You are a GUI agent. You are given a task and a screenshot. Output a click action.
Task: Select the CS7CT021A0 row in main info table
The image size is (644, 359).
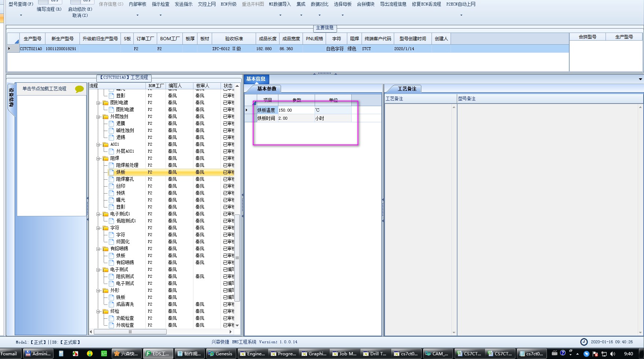click(288, 49)
